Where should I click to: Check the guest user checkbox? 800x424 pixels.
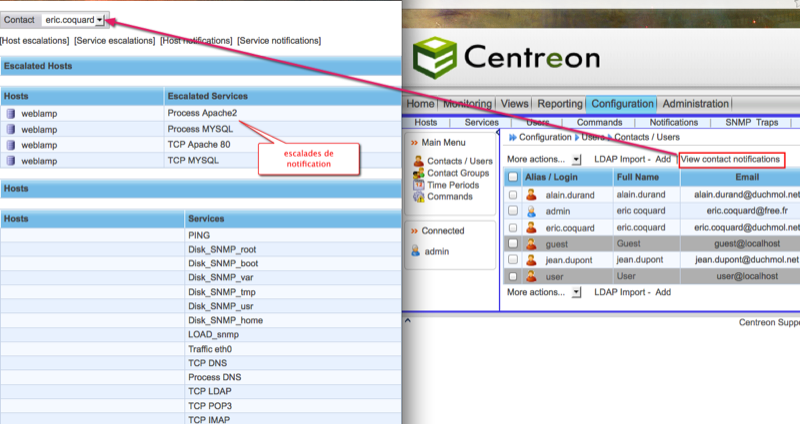coord(513,243)
